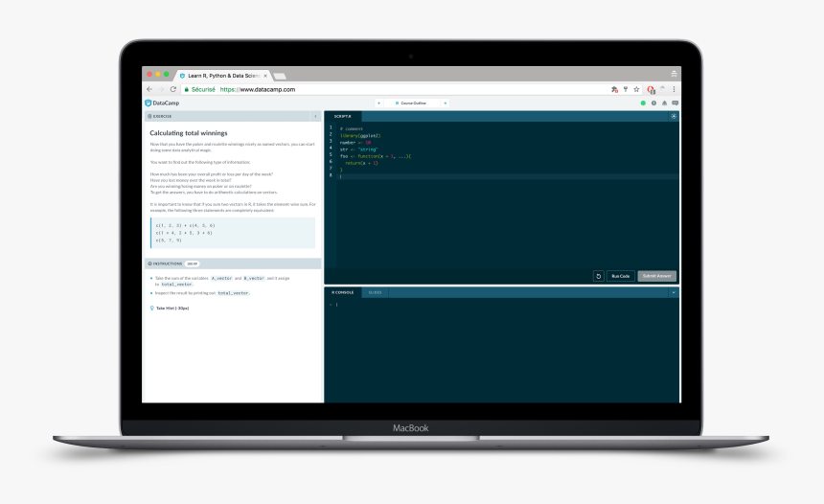Viewport: 824px width, 504px height.
Task: Collapse the console panel chevron
Action: (x=674, y=292)
